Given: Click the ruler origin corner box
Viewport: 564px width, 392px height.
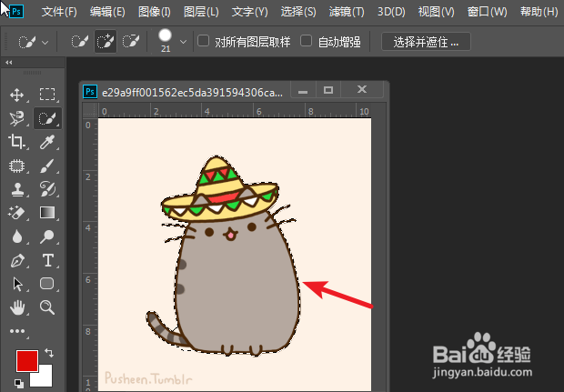Looking at the screenshot, I should pos(90,110).
